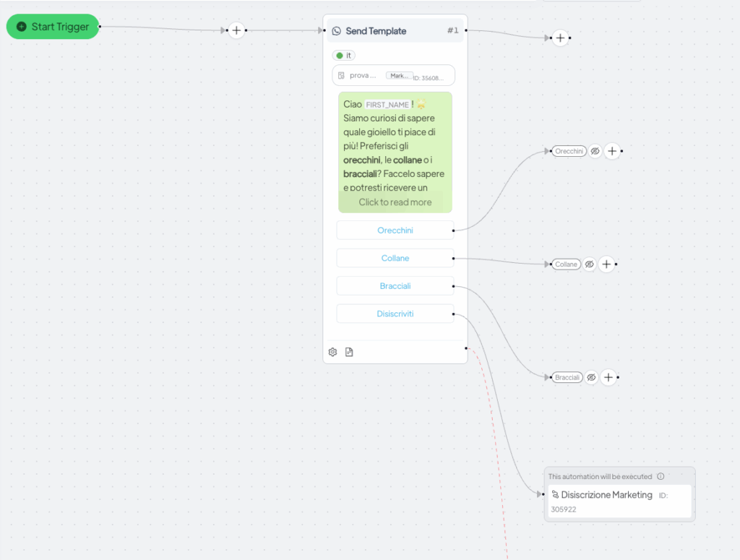This screenshot has width=740, height=560.
Task: Click the document icon beside settings gear
Action: pos(349,352)
